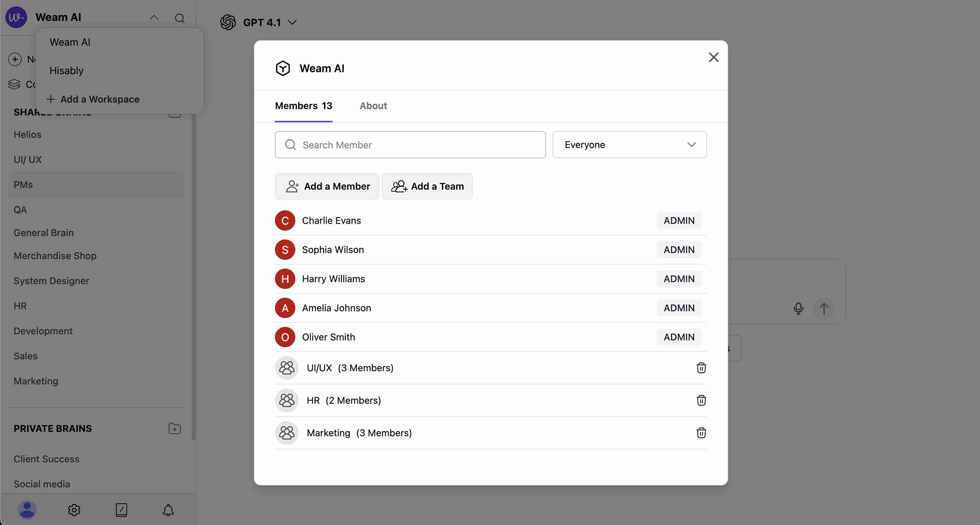Select Hisably workspace from menu
The image size is (980, 525).
pos(67,71)
